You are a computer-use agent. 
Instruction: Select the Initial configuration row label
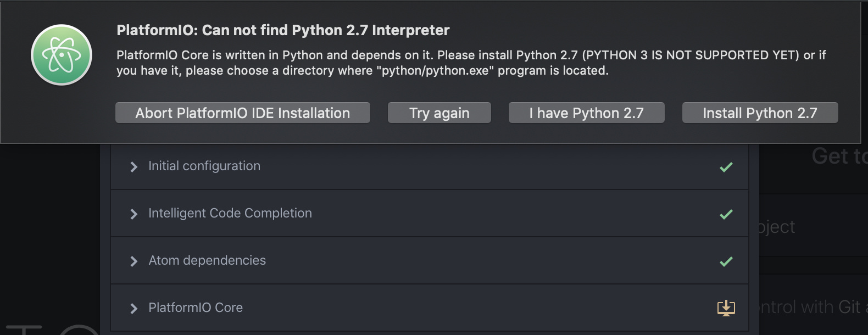click(x=204, y=166)
